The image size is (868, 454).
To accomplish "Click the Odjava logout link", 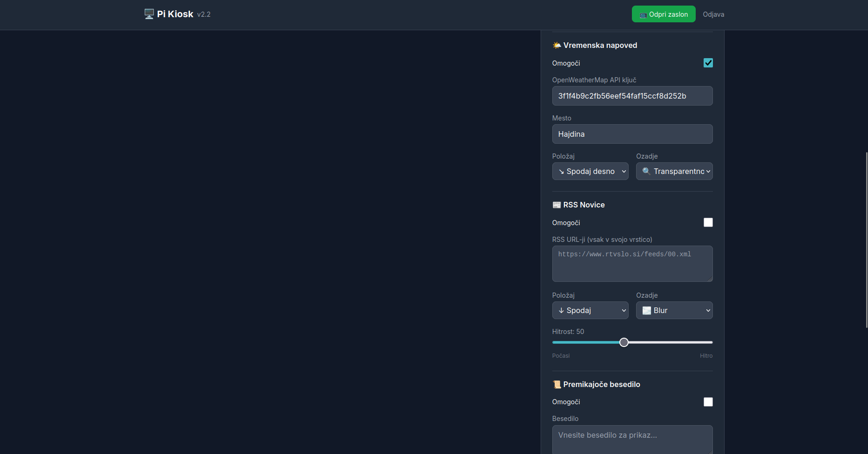I will [x=713, y=14].
